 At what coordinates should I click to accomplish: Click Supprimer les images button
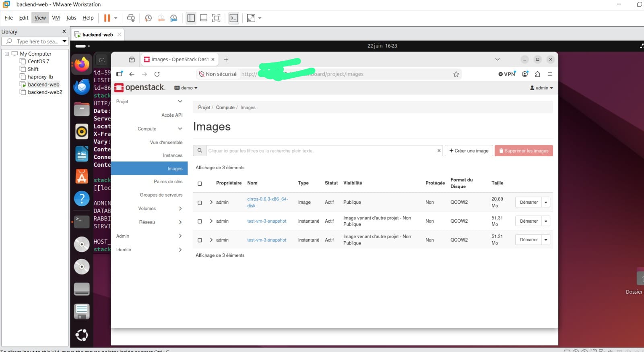point(524,151)
